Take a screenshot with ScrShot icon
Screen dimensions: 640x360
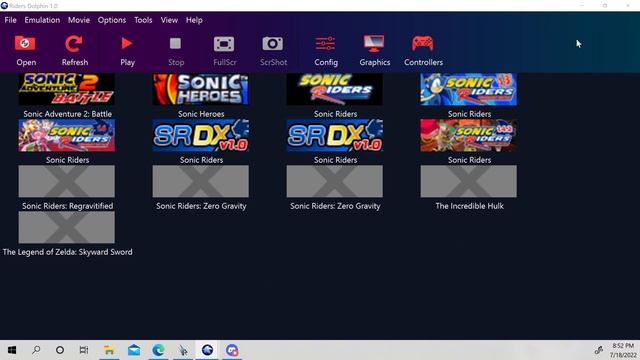click(x=273, y=43)
